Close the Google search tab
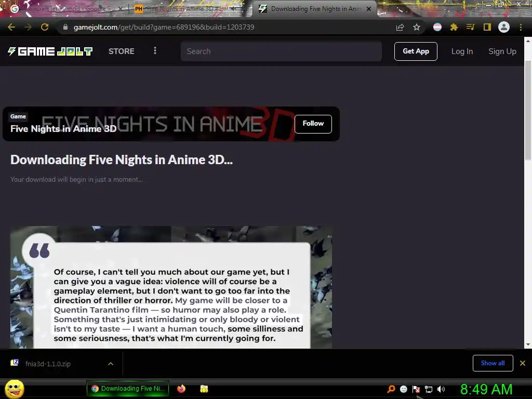Image resolution: width=532 pixels, height=399 pixels. pos(120,9)
